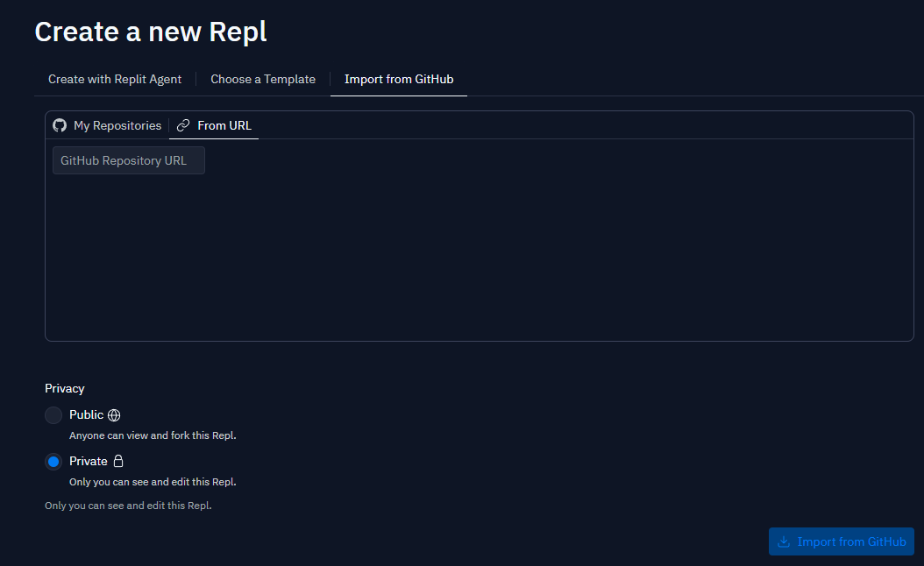Click the Import from GitHub button
The width and height of the screenshot is (924, 566).
tap(841, 541)
